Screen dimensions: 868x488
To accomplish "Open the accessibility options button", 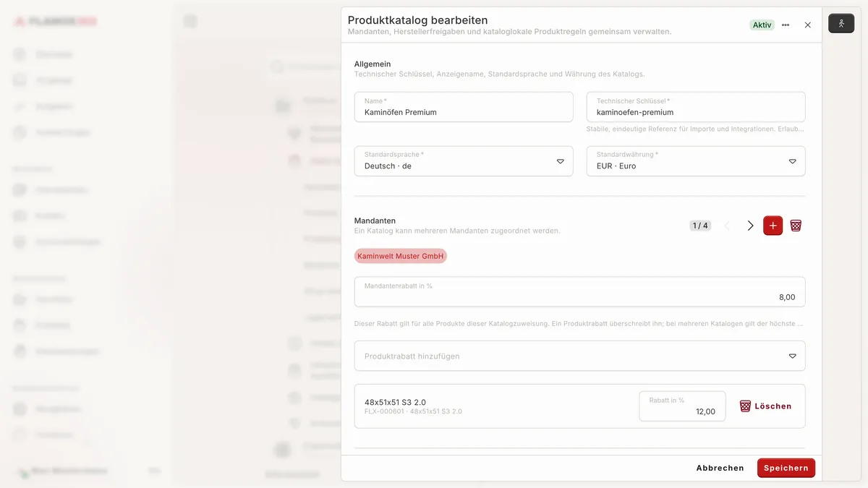I will click(x=841, y=23).
